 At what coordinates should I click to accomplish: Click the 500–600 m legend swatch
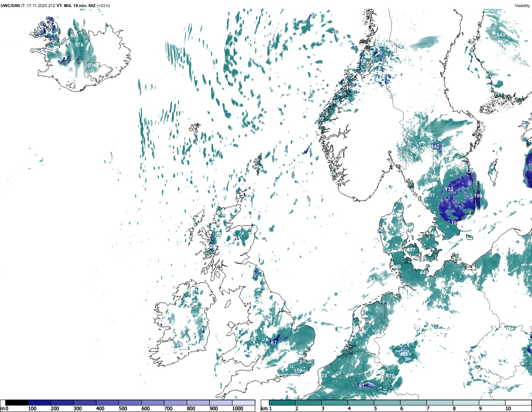[x=130, y=402]
